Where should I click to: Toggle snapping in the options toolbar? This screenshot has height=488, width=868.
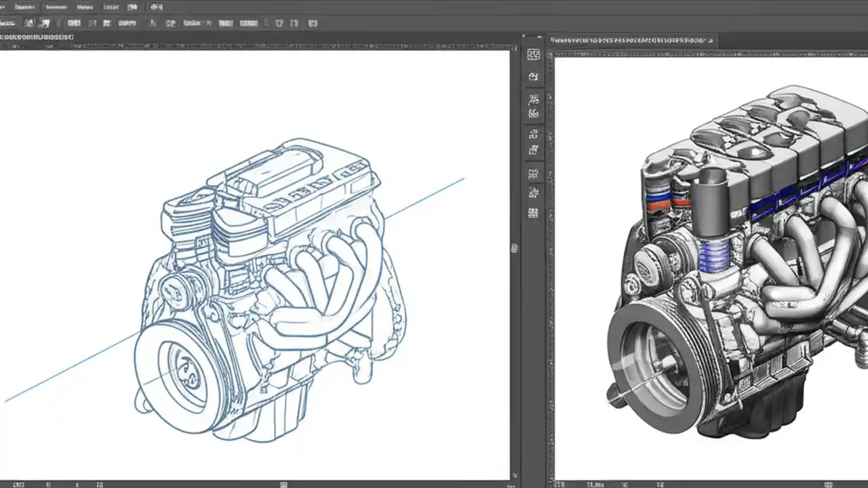(280, 22)
